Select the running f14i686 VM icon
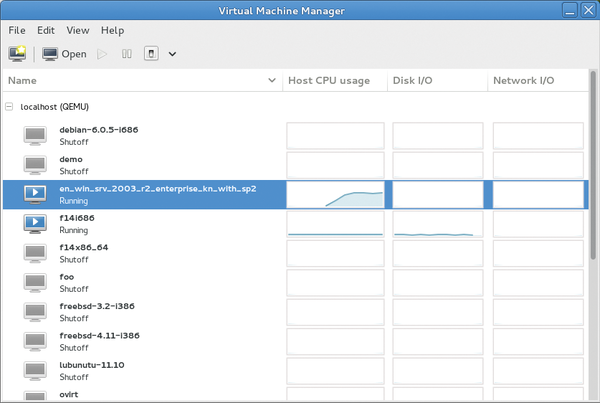The height and width of the screenshot is (403, 600). click(35, 223)
